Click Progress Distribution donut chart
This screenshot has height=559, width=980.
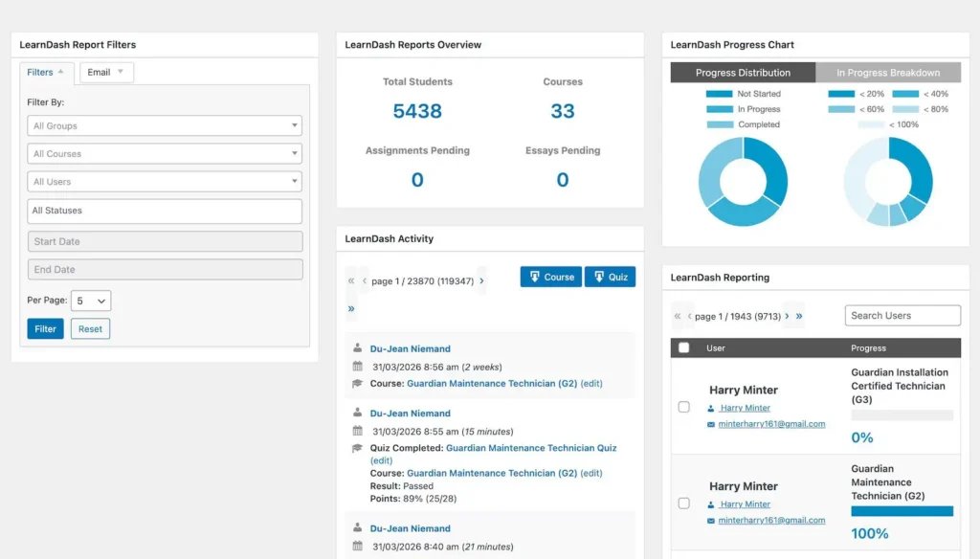click(x=743, y=181)
